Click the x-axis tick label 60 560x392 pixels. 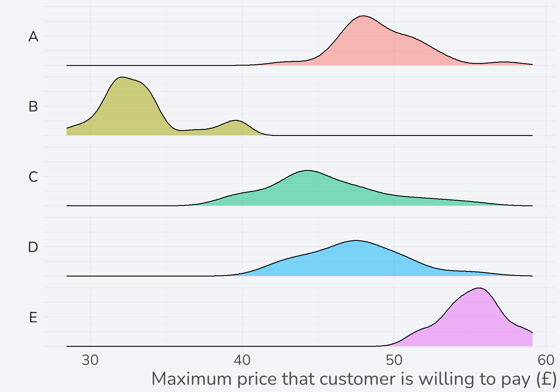[x=546, y=360]
